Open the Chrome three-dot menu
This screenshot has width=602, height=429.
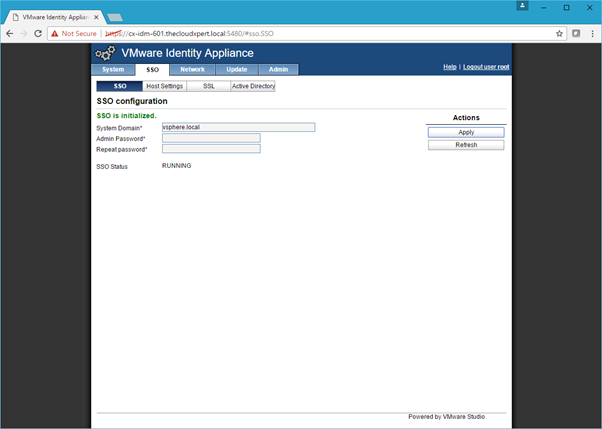[592, 33]
